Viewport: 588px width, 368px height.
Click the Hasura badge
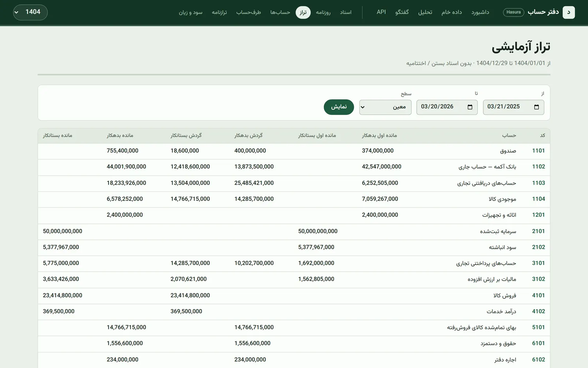(513, 12)
